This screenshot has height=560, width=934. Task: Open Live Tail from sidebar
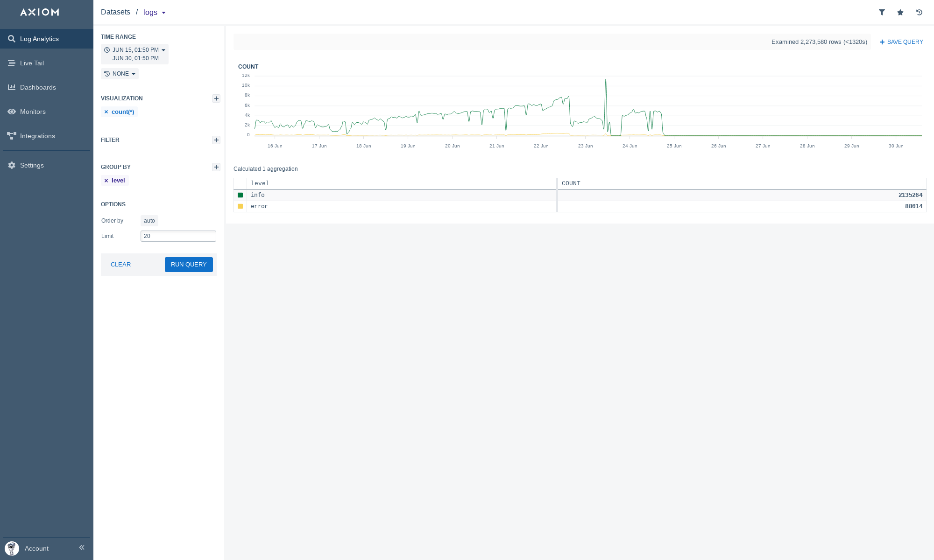point(32,63)
